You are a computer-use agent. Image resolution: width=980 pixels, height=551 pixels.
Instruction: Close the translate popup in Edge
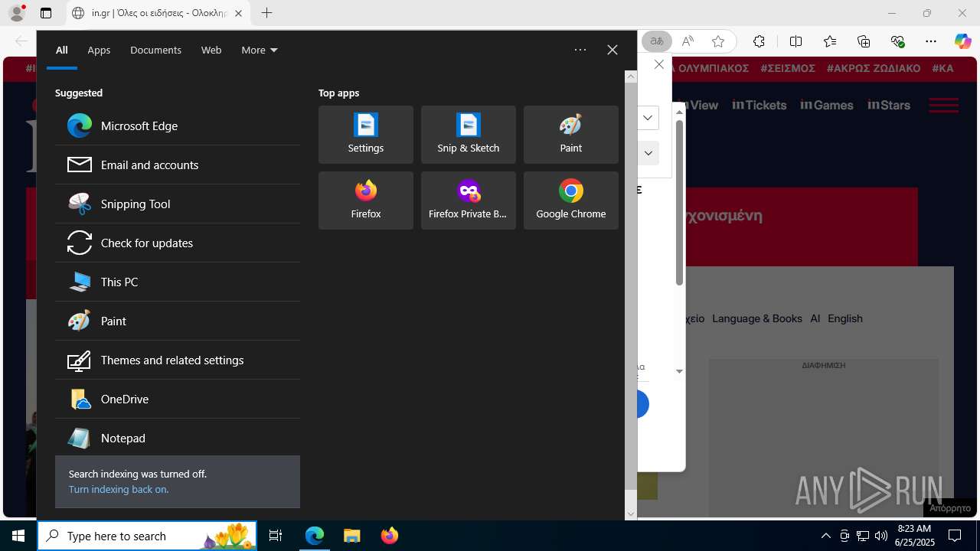(x=658, y=65)
